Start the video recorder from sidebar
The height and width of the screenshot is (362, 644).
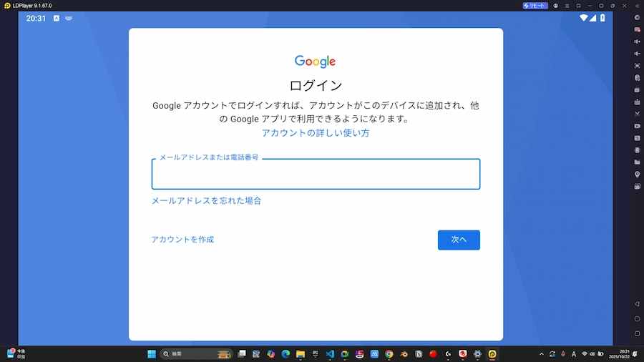(637, 126)
